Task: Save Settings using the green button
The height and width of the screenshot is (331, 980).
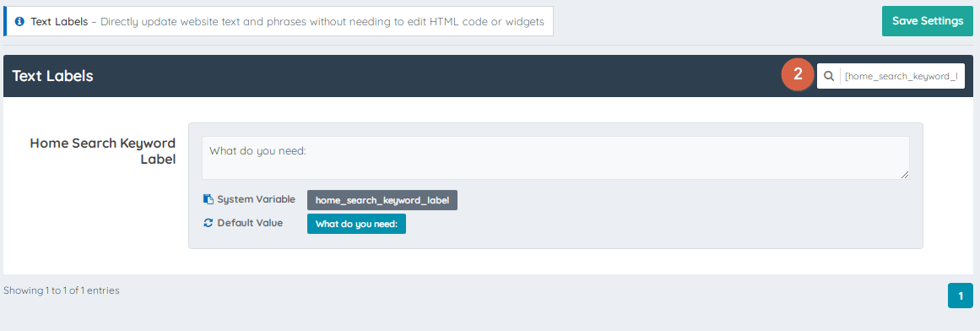Action: 928,21
